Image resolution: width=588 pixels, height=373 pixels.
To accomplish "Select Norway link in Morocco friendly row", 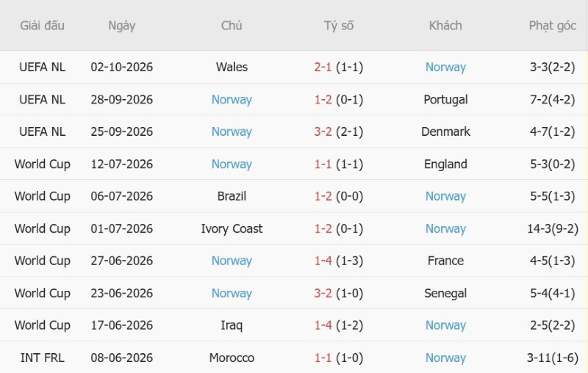I will 445,358.
